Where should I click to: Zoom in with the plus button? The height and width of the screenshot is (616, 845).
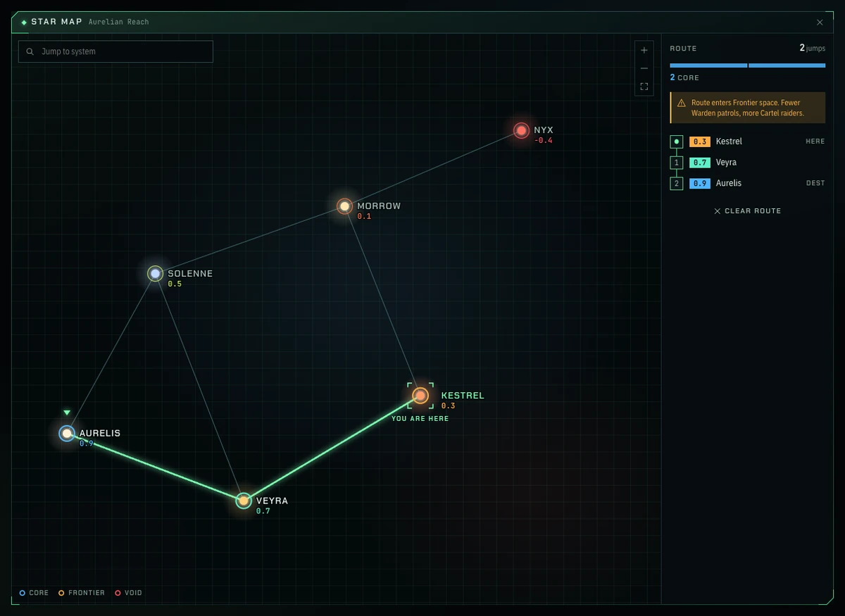(644, 50)
